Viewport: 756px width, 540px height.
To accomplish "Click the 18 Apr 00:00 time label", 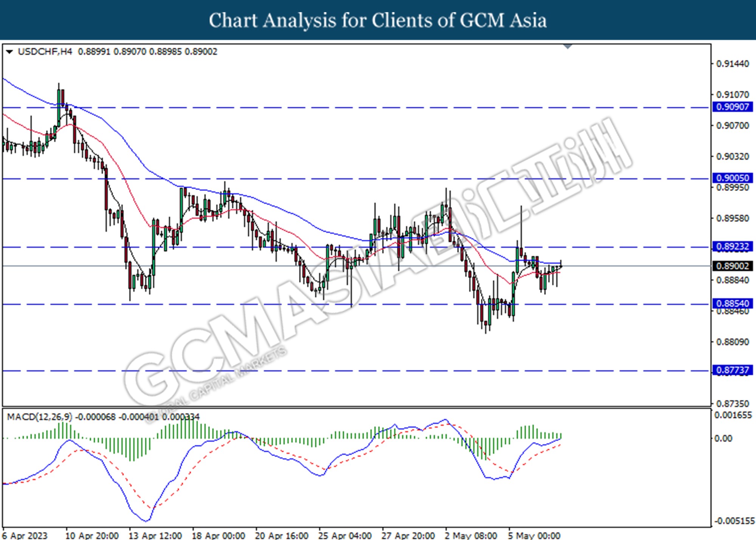I will point(218,535).
